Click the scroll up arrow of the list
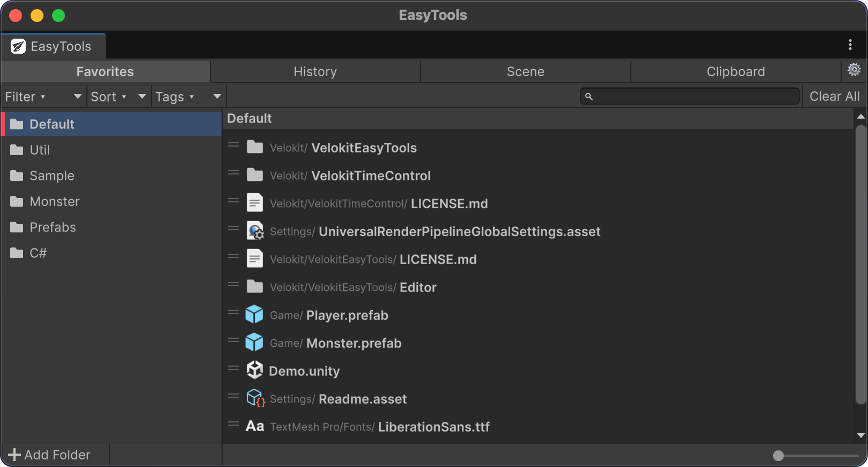 [860, 116]
